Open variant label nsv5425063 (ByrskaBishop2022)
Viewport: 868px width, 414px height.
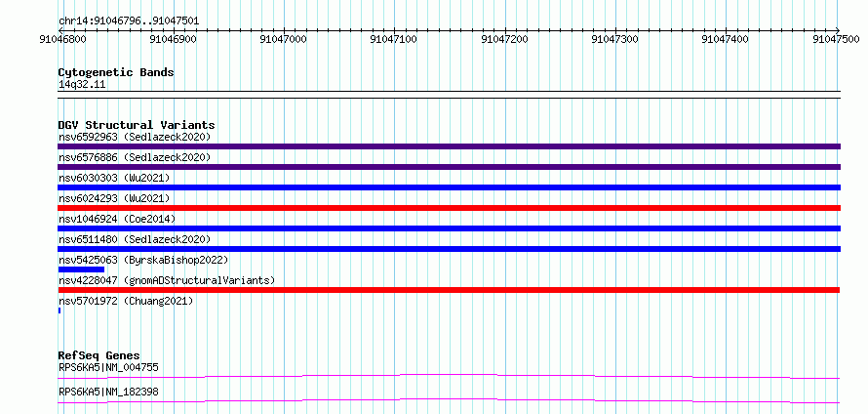(143, 260)
